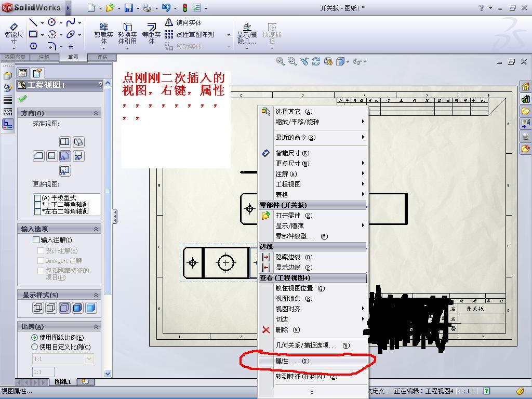The height and width of the screenshot is (399, 532).
Task: Choose 视图锁焦 in context menu
Action: click(313, 299)
